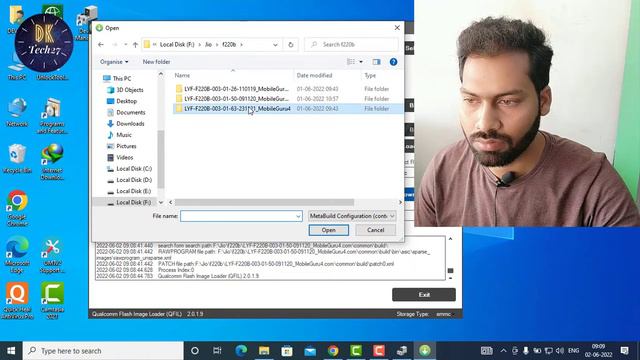Screen dimensions: 640x360
Task: Open the view options dropdown arrow
Action: [x=361, y=62]
